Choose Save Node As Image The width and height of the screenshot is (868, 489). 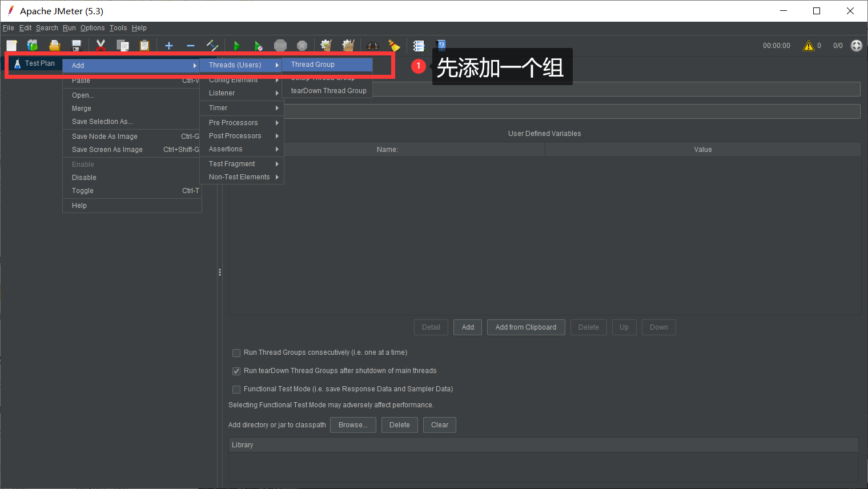click(132, 137)
